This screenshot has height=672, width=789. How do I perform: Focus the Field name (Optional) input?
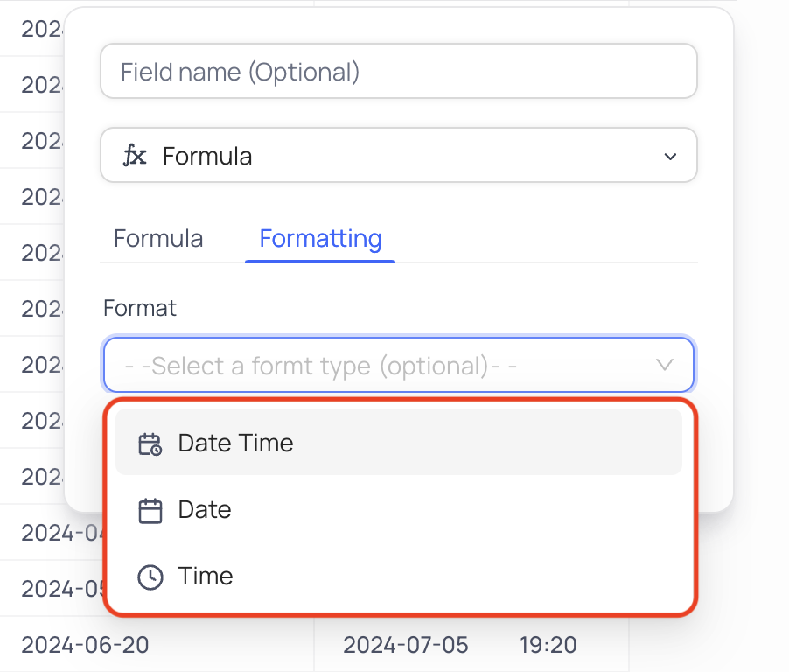tap(399, 71)
